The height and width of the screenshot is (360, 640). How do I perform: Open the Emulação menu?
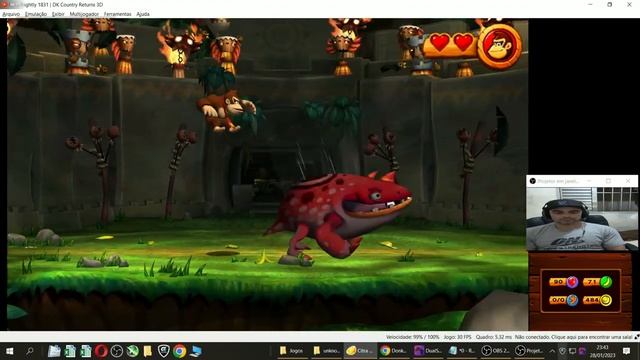[x=36, y=14]
